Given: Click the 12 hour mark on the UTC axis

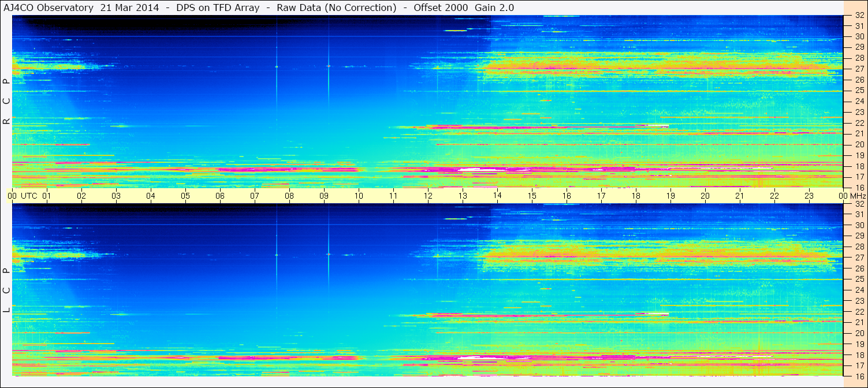Looking at the screenshot, I should (x=428, y=196).
